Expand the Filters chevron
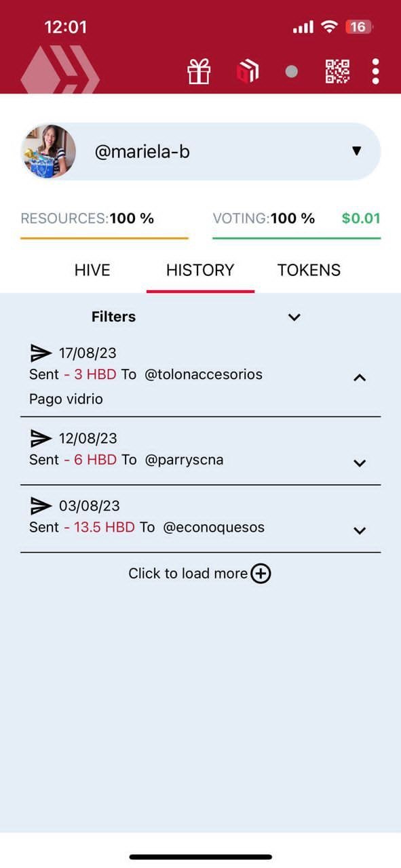The width and height of the screenshot is (401, 868). click(x=294, y=317)
